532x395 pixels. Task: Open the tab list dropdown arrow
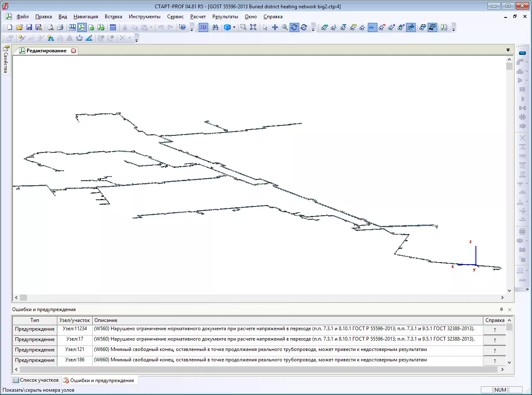508,50
